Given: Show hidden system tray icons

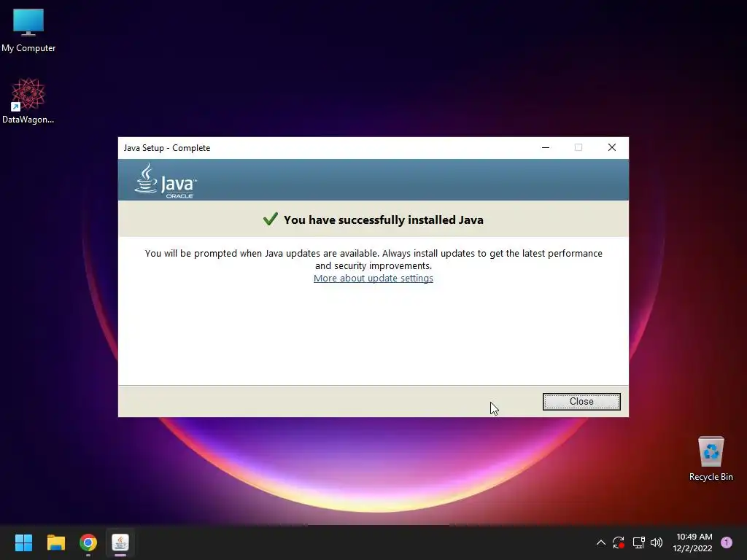Looking at the screenshot, I should tap(601, 542).
